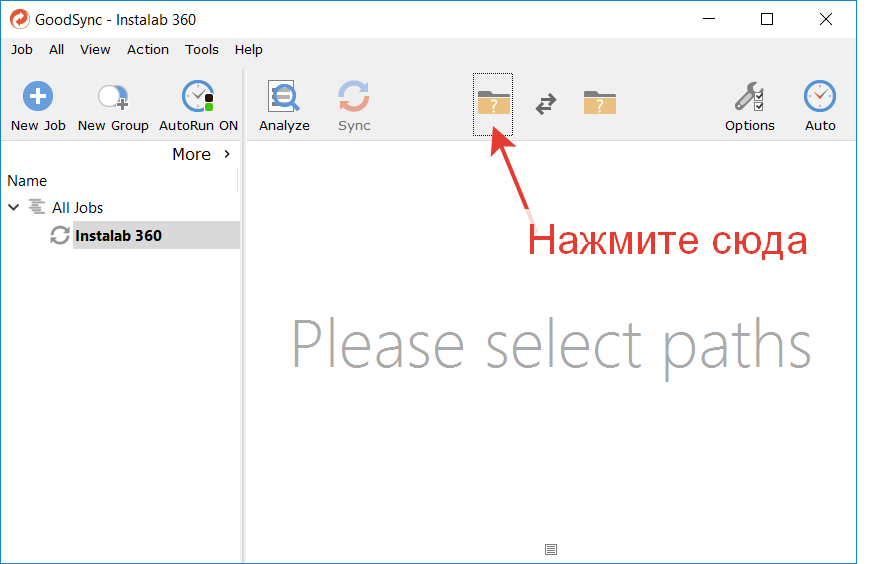Open the Help menu
Image resolution: width=871 pixels, height=564 pixels.
click(248, 49)
